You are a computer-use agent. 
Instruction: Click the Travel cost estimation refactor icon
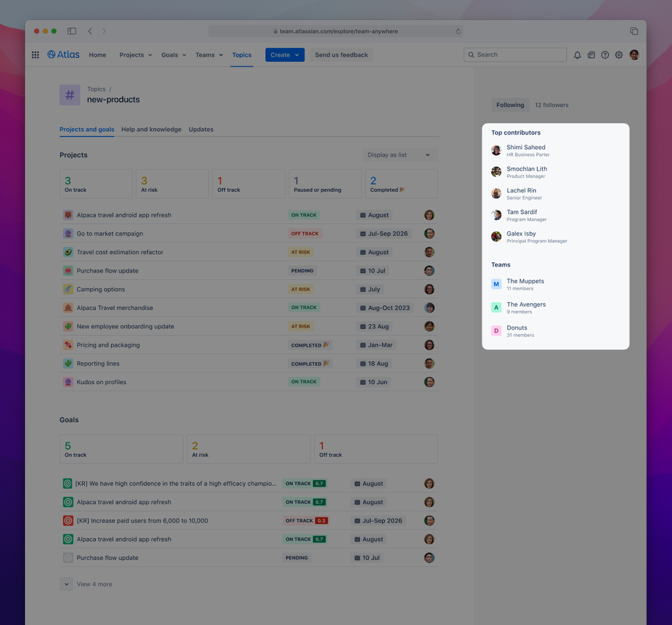click(x=68, y=252)
